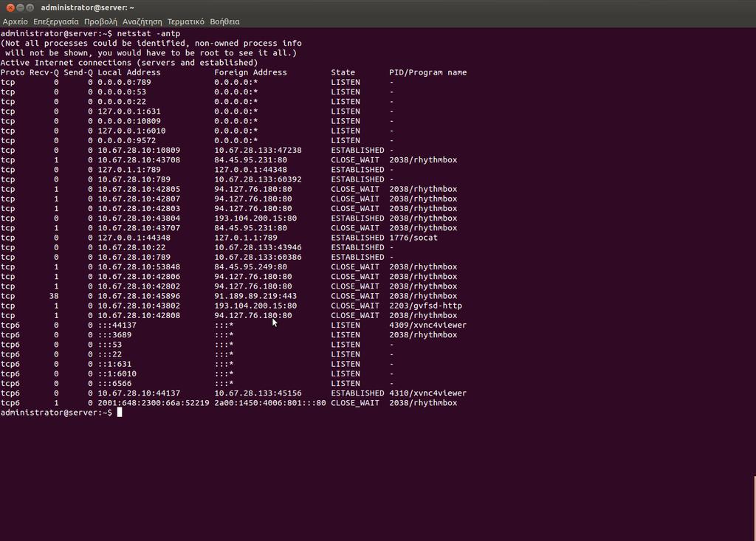
Task: Click local address 127.0.0.1:631
Action: [128, 111]
